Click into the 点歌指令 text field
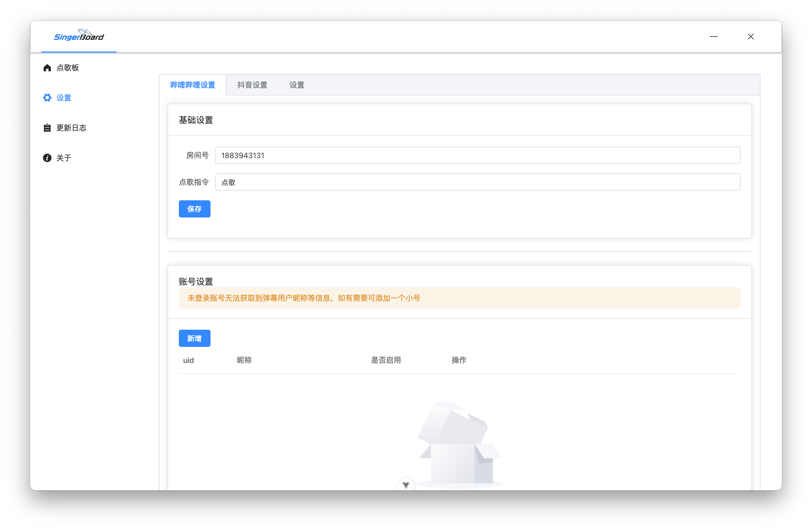Viewport: 812px width, 530px height. 478,182
